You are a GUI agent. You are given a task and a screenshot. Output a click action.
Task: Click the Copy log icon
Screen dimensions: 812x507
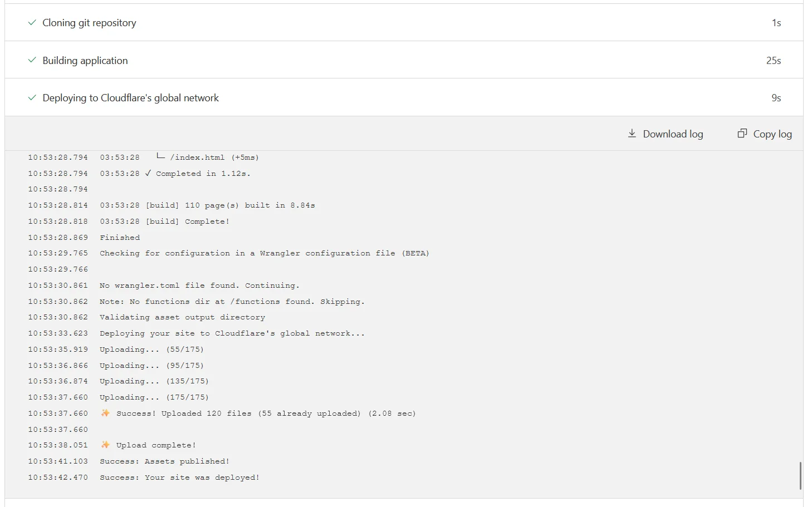(x=742, y=133)
